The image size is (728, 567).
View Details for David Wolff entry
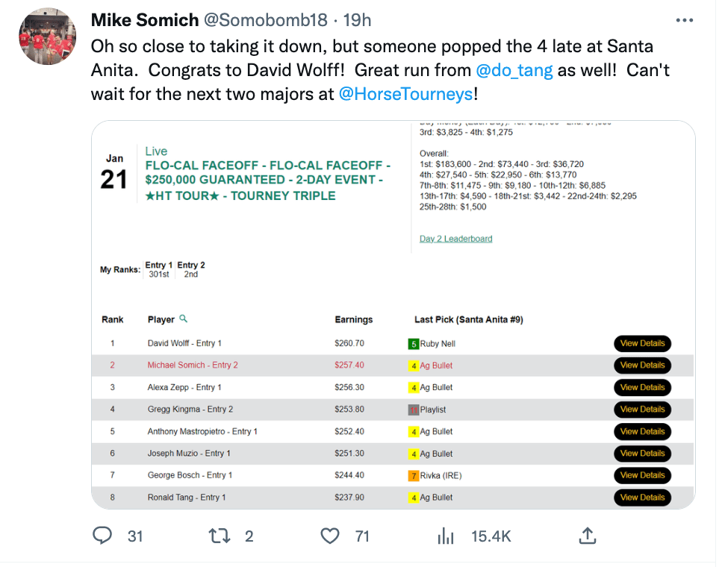642,344
